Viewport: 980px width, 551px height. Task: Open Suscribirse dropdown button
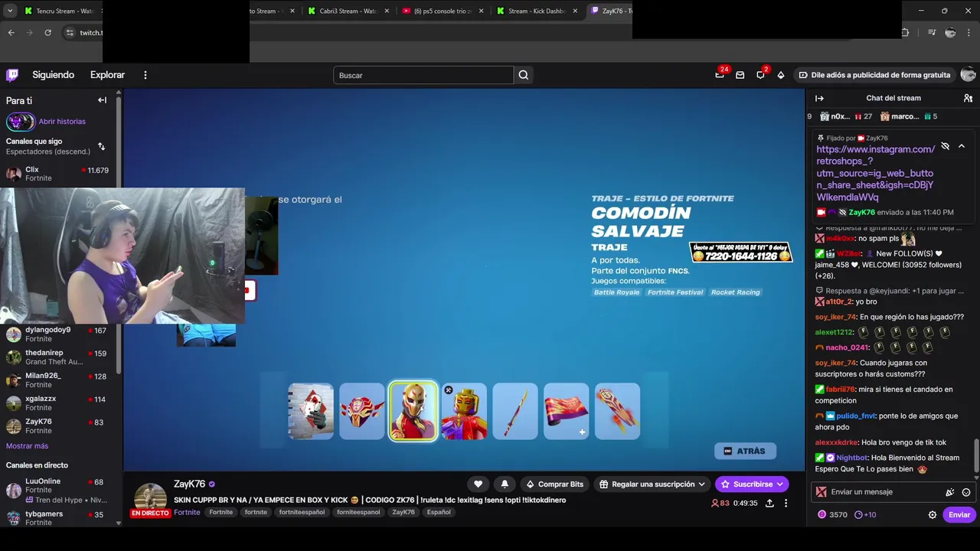tap(750, 484)
